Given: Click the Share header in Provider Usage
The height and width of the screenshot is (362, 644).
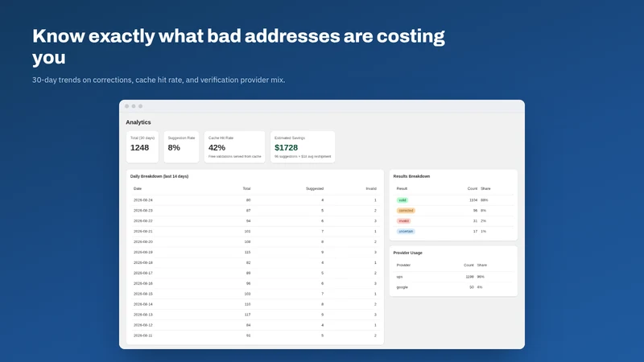Looking at the screenshot, I should pyautogui.click(x=481, y=265).
